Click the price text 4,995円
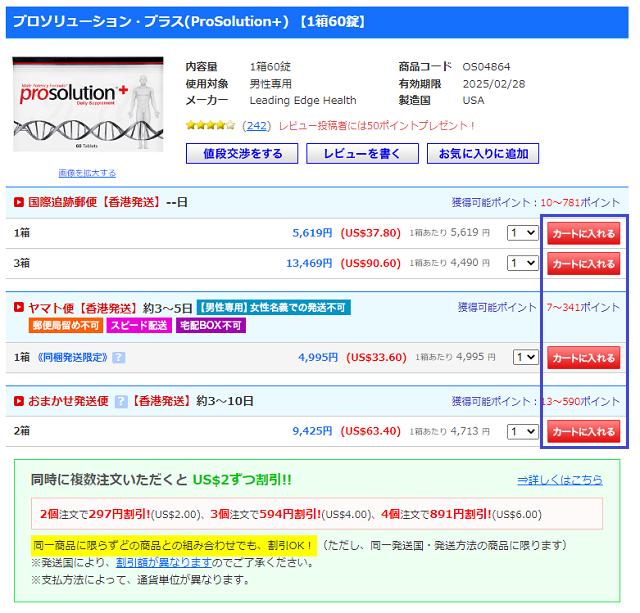640x613 pixels. (318, 358)
